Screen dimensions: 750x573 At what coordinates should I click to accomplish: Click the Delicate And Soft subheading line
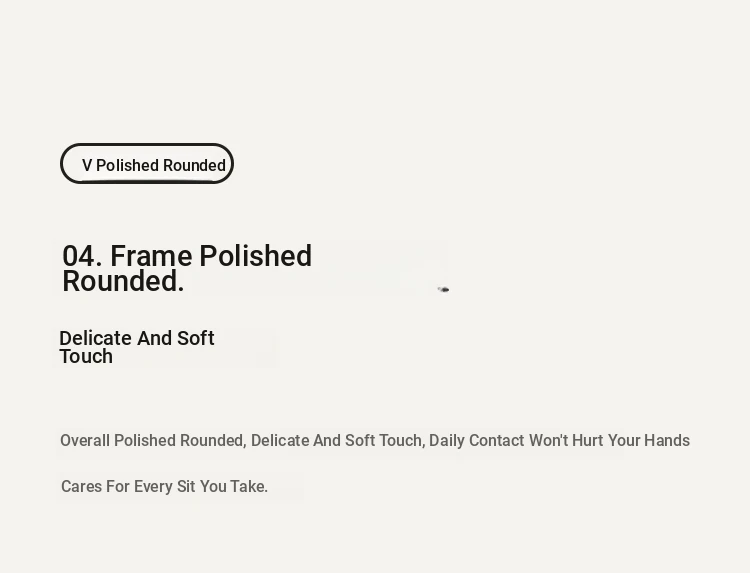click(x=137, y=338)
